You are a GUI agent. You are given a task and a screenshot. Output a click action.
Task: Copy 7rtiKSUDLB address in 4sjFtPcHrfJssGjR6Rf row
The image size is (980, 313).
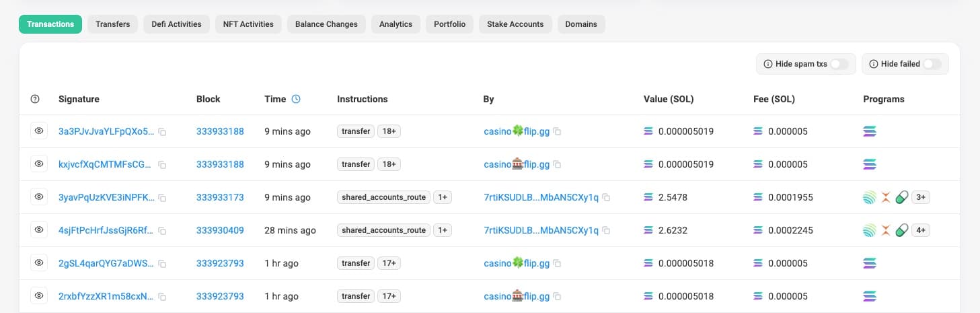pyautogui.click(x=606, y=231)
